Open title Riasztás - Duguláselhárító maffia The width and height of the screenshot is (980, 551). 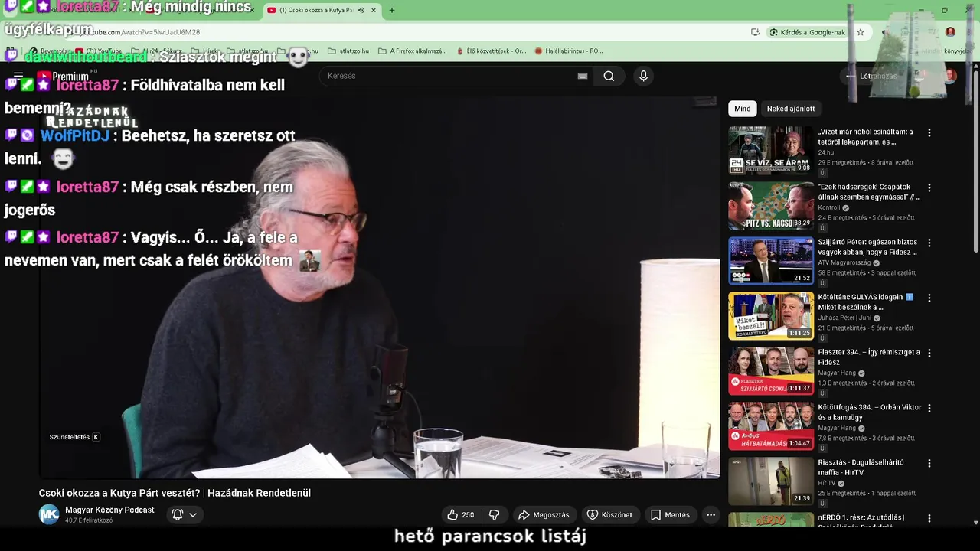pos(861,468)
